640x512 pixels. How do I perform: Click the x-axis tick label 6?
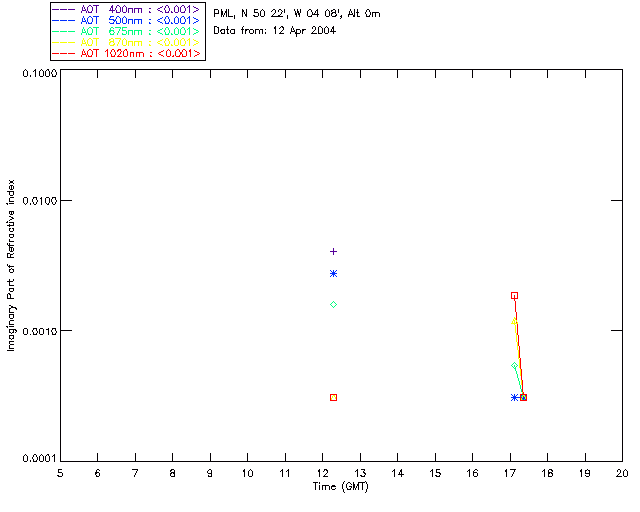click(x=98, y=473)
